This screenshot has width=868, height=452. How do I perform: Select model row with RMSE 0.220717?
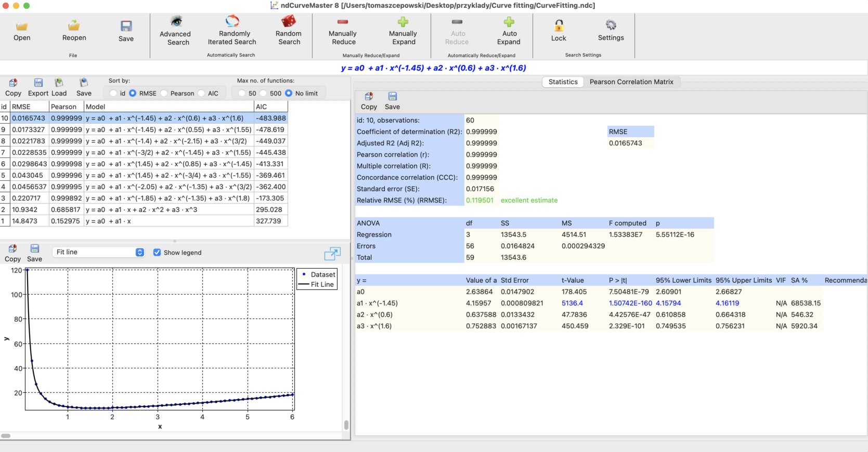click(x=144, y=198)
